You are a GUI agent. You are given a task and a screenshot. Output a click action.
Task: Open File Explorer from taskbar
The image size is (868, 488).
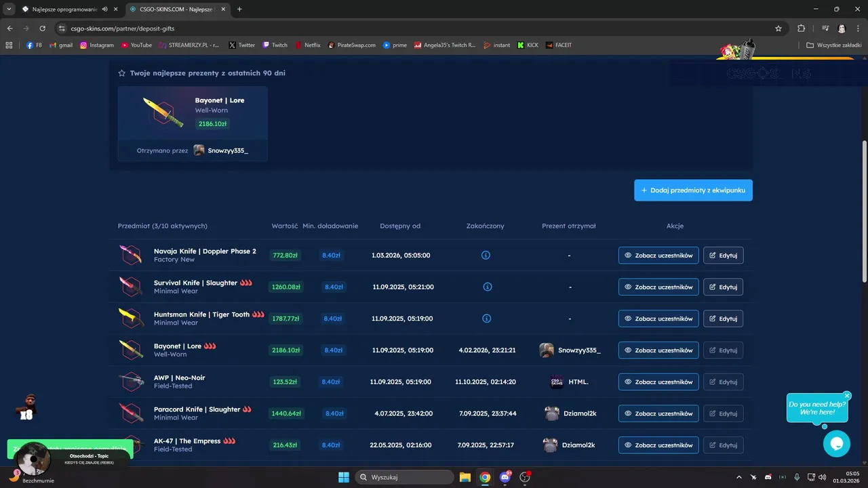465,477
